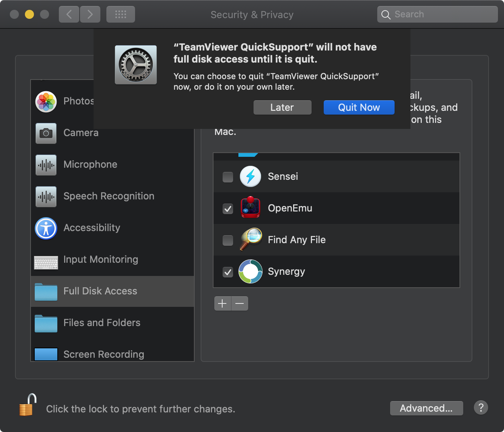Select the Microphone waveform icon
504x432 pixels.
(46, 165)
